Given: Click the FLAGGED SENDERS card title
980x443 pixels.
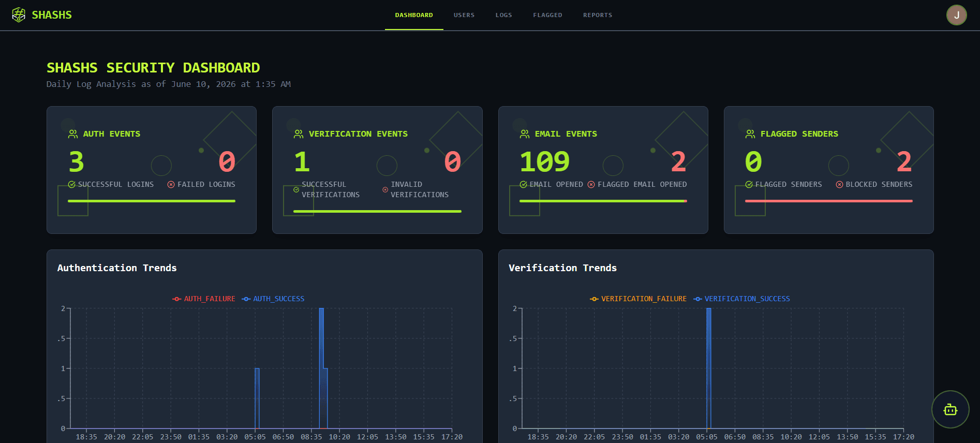Looking at the screenshot, I should pyautogui.click(x=799, y=134).
